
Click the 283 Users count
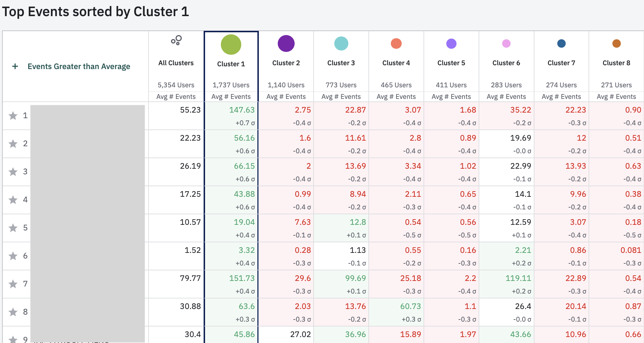506,85
